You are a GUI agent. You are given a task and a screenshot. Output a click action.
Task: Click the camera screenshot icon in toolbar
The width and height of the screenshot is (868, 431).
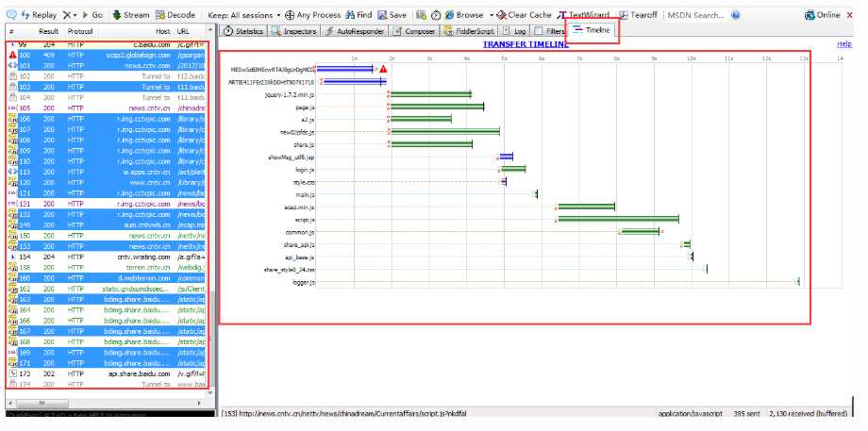pyautogui.click(x=422, y=15)
